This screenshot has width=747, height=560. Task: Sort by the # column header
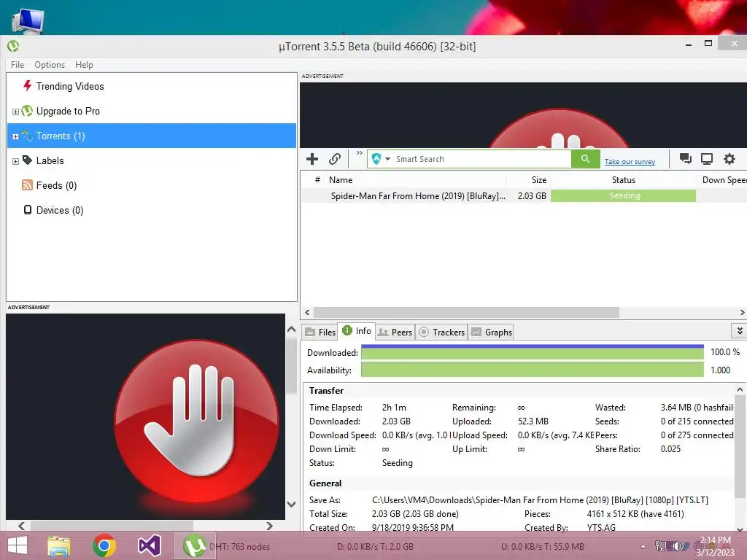click(x=317, y=180)
